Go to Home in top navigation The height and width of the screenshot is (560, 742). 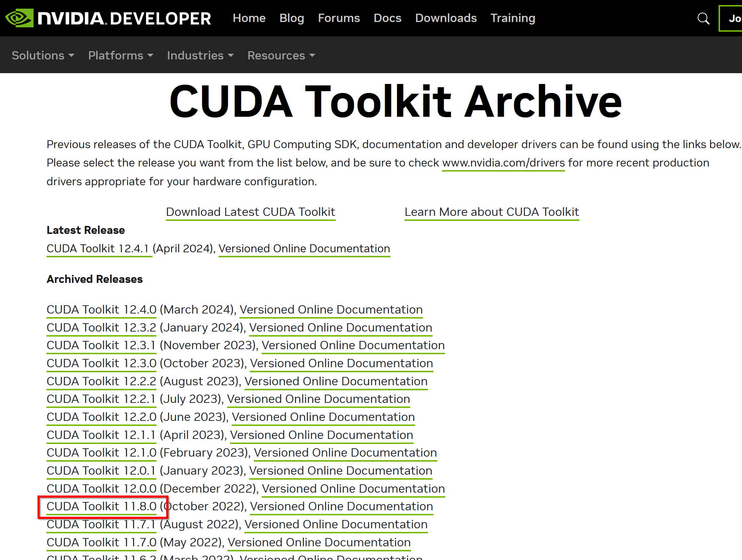click(x=249, y=18)
